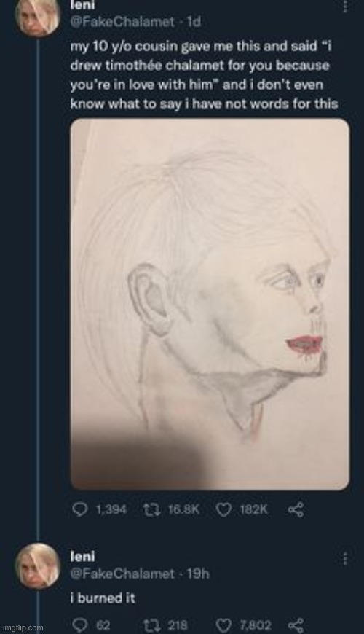
Task: Share the "i burned it" tweet
Action: click(x=296, y=625)
